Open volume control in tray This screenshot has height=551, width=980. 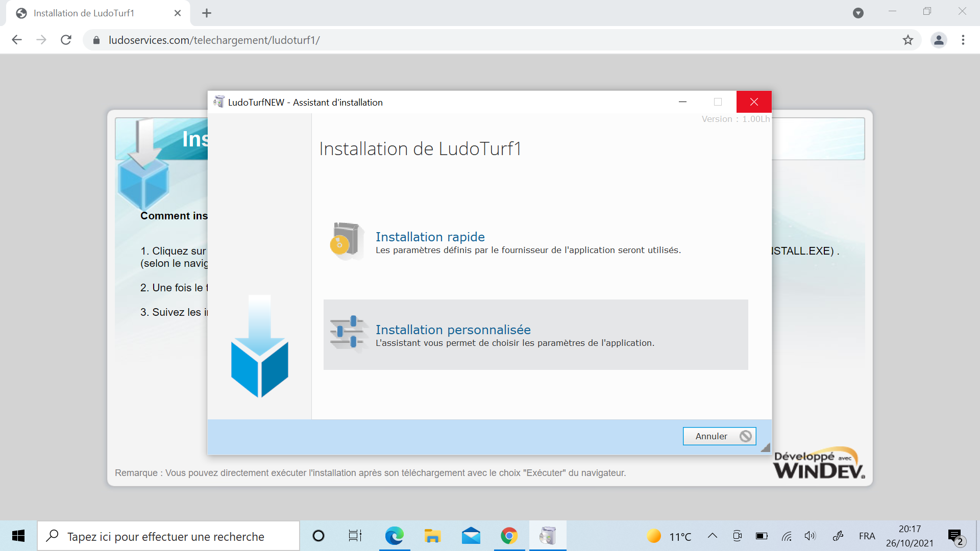pyautogui.click(x=810, y=536)
